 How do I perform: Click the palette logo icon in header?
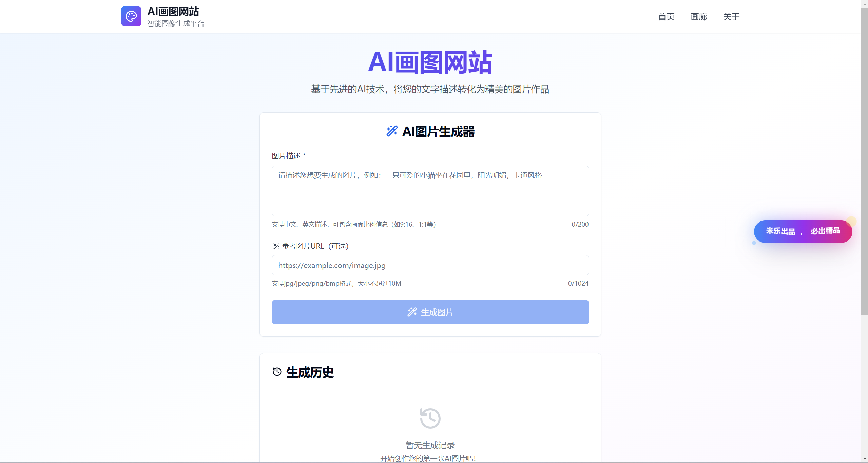[x=131, y=16]
